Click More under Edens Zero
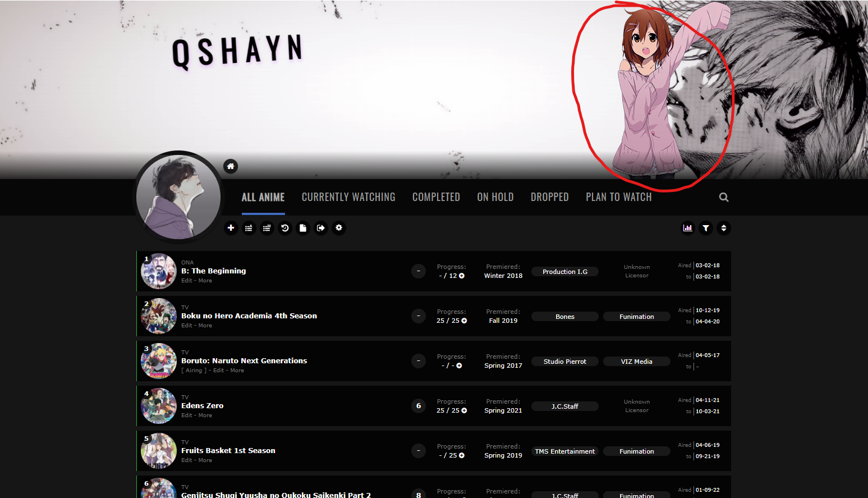 (x=205, y=415)
